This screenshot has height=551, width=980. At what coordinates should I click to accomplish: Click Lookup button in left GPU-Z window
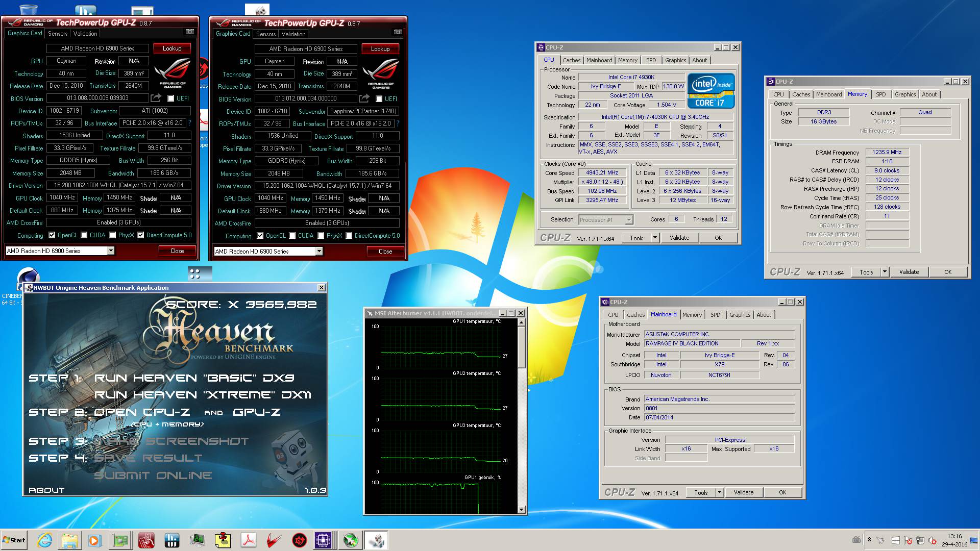click(172, 48)
